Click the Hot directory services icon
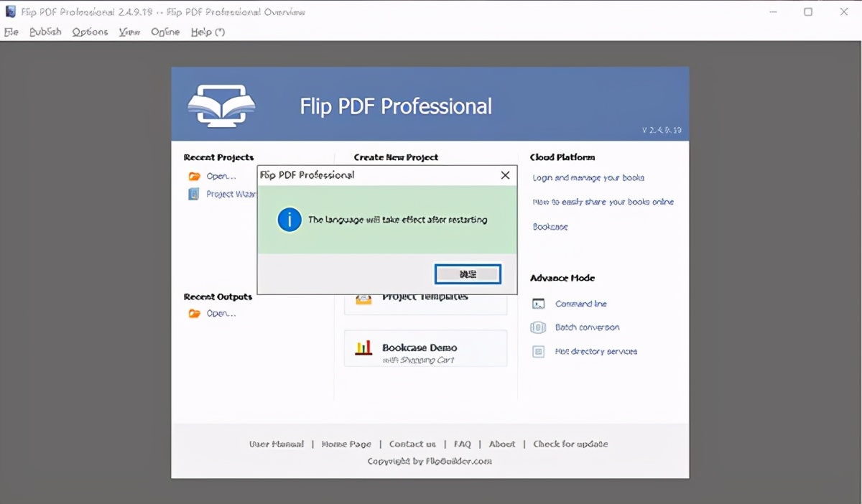This screenshot has width=862, height=504. pyautogui.click(x=538, y=352)
